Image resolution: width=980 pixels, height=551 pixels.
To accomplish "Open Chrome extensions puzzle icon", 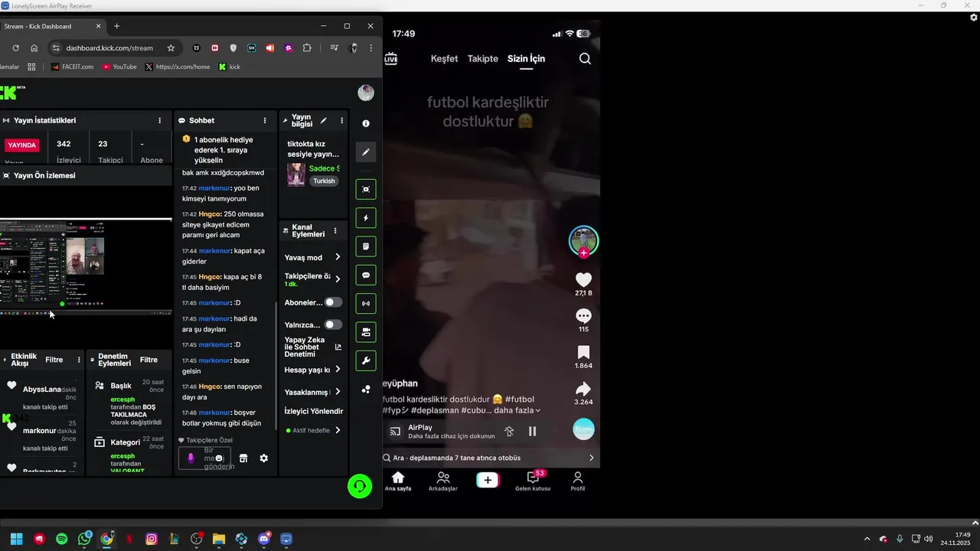I will [x=307, y=47].
